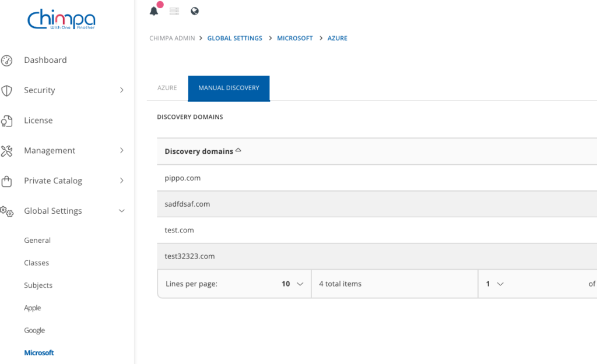Expand the Management submenu chevron
The height and width of the screenshot is (364, 597).
click(x=121, y=151)
